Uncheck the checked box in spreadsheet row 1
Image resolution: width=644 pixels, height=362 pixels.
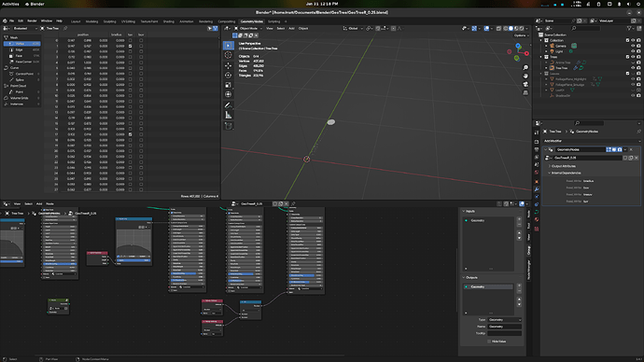(x=130, y=46)
